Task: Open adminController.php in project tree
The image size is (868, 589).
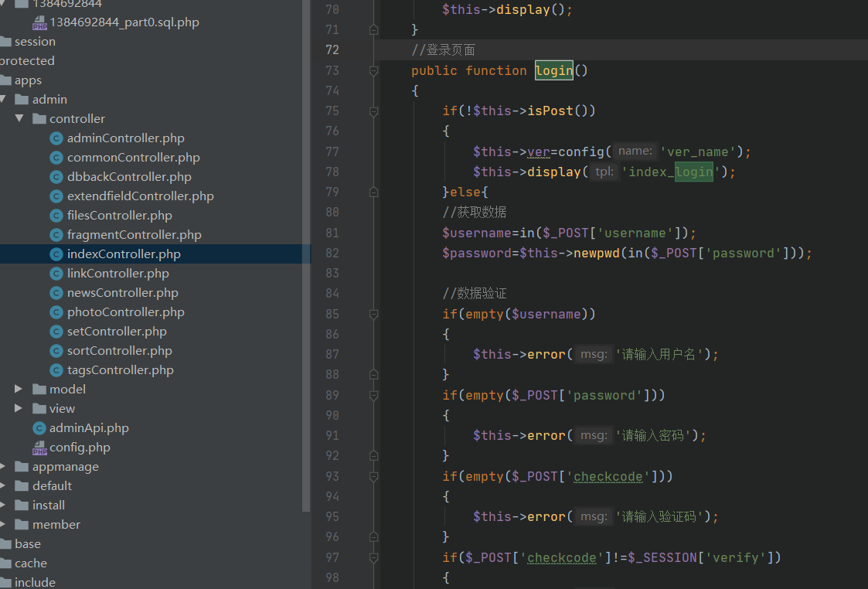Action: [126, 138]
